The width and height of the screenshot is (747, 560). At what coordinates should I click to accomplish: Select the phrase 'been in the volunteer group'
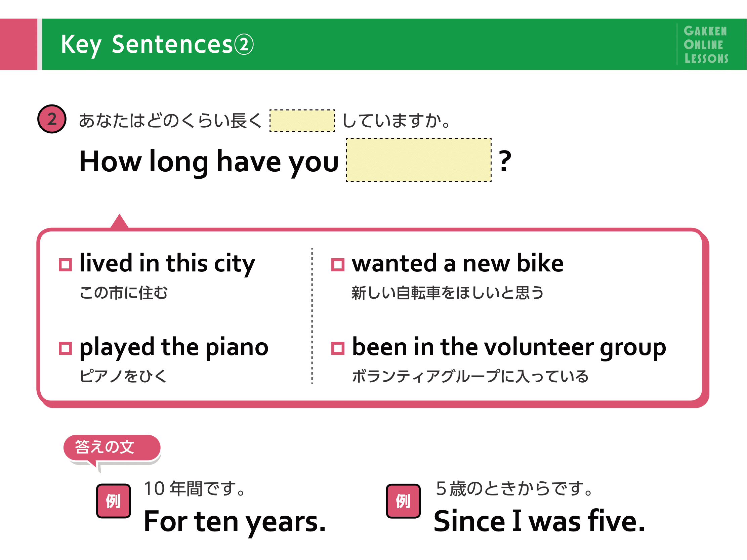509,348
